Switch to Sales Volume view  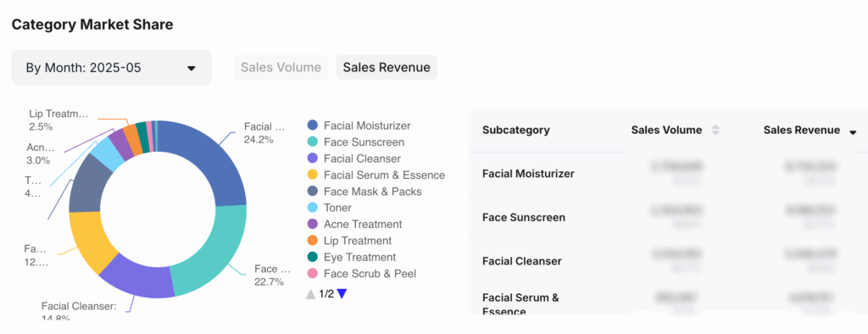tap(281, 68)
